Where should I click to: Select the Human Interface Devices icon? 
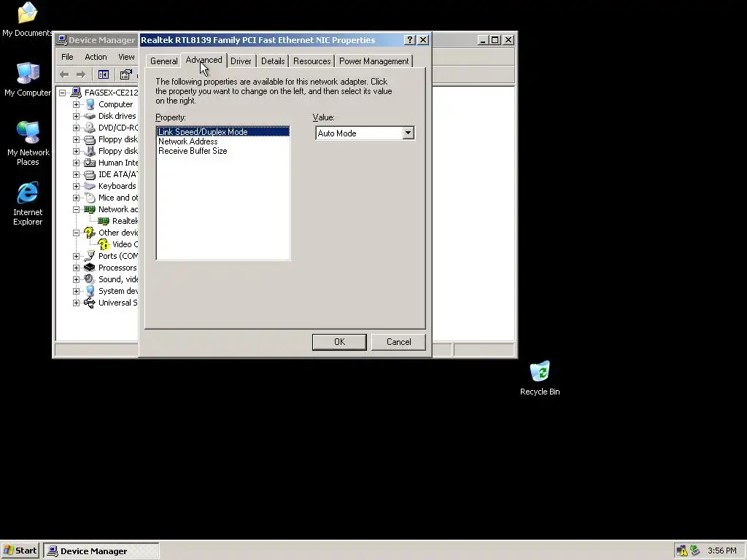click(90, 163)
